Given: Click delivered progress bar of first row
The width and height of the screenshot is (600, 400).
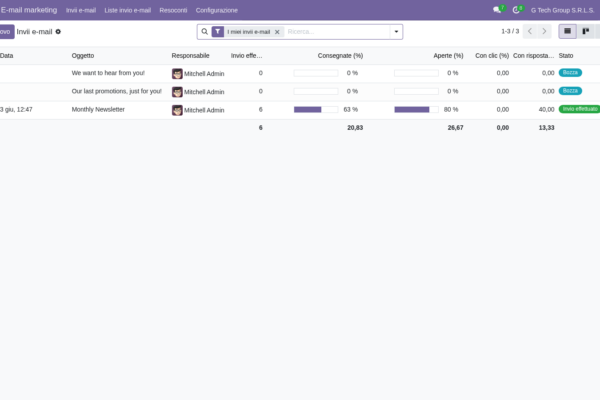Looking at the screenshot, I should pyautogui.click(x=316, y=73).
